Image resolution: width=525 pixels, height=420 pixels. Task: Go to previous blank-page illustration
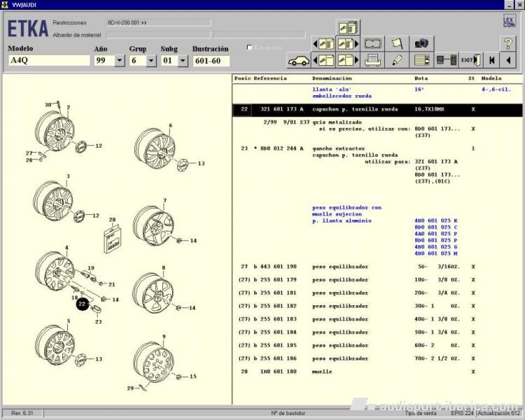pos(323,60)
